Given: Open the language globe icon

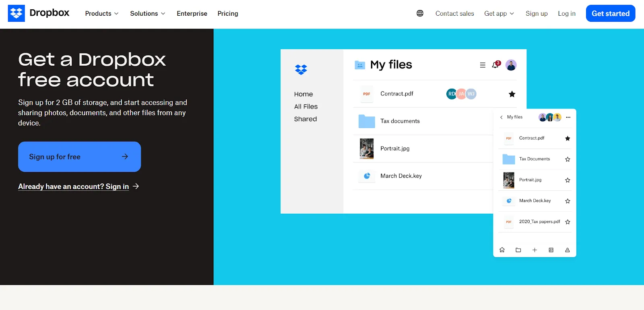Looking at the screenshot, I should (x=420, y=13).
